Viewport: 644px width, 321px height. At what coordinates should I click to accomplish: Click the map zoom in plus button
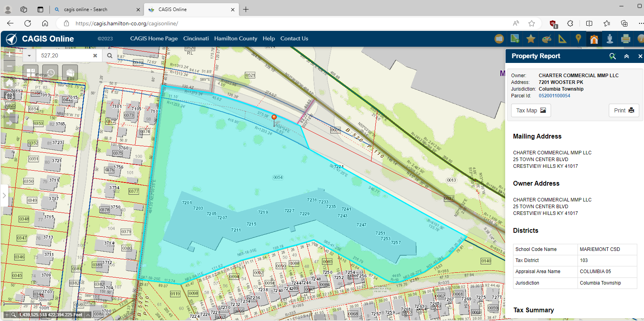click(x=9, y=54)
